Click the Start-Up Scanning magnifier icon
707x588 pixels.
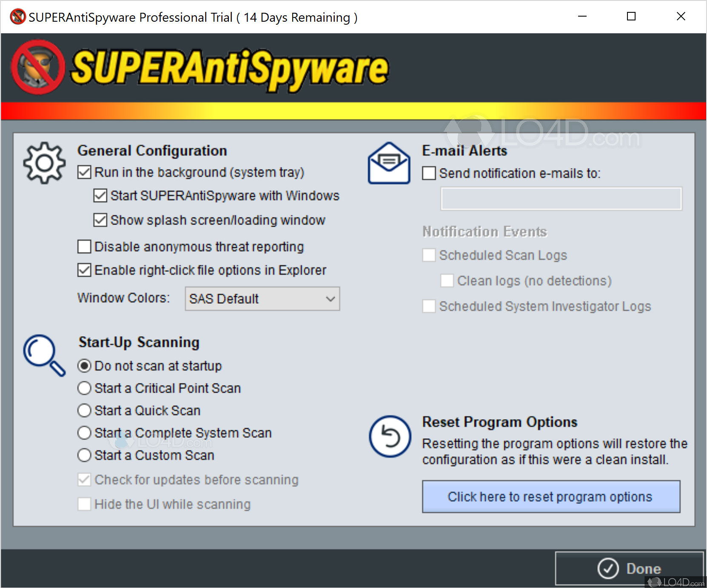[44, 356]
